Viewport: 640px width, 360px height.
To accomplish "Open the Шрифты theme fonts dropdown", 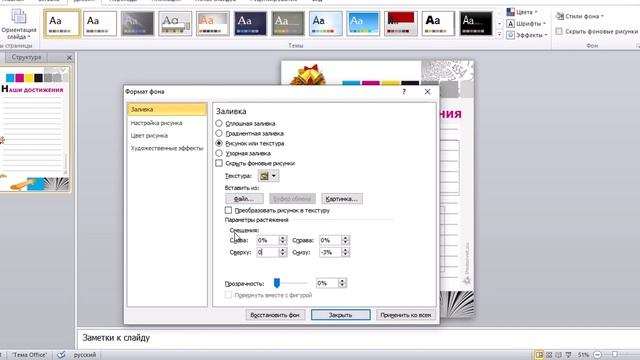I will pyautogui.click(x=526, y=24).
